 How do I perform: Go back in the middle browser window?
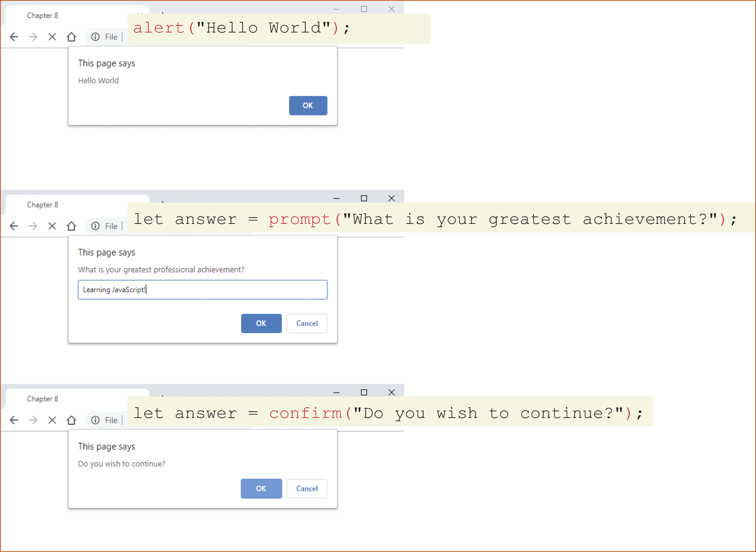(x=14, y=226)
